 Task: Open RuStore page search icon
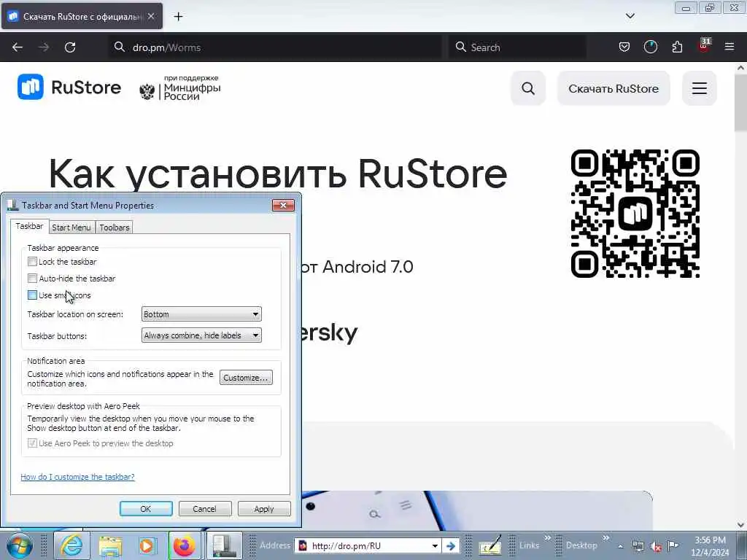click(528, 88)
